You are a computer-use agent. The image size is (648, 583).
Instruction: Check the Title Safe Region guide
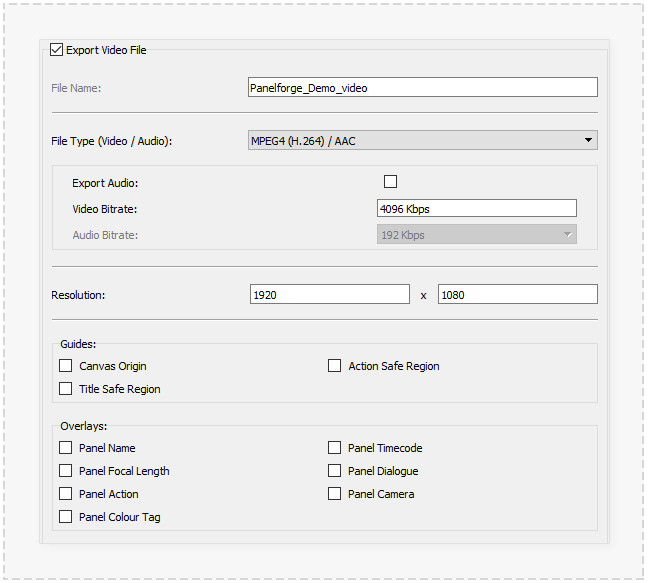66,389
